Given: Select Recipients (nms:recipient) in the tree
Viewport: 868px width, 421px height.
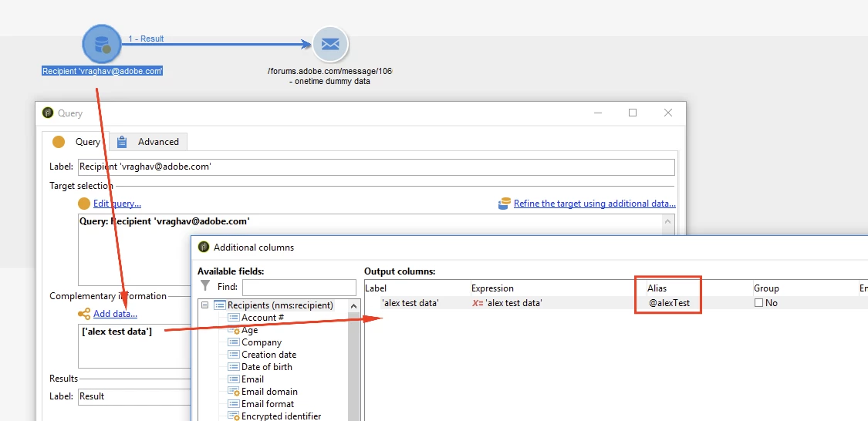Looking at the screenshot, I should tap(280, 305).
